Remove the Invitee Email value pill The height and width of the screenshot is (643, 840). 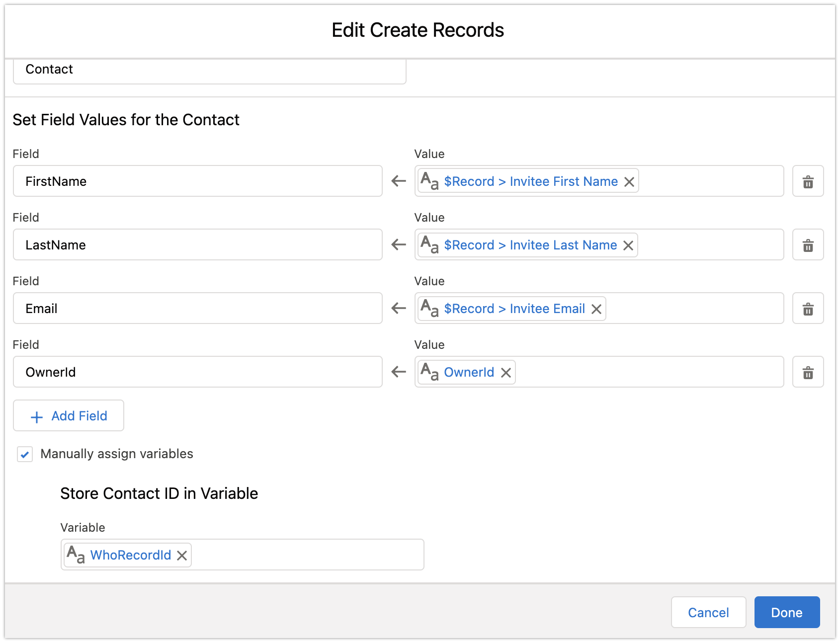(596, 309)
